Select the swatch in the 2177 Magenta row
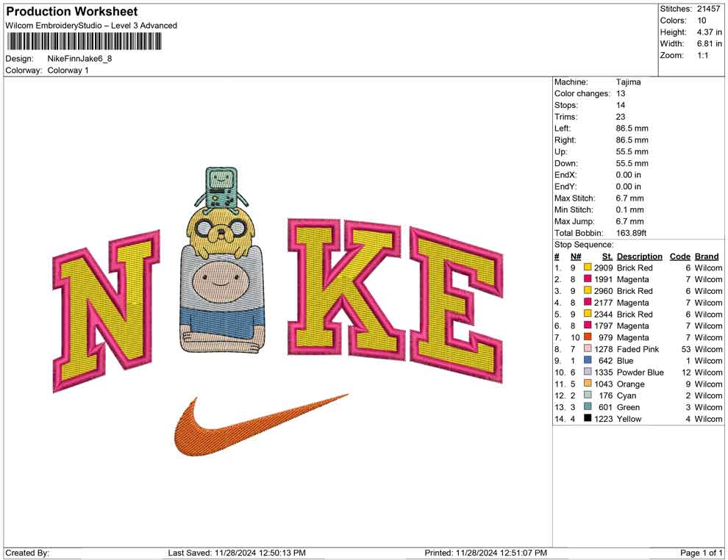728x560 pixels. point(588,302)
